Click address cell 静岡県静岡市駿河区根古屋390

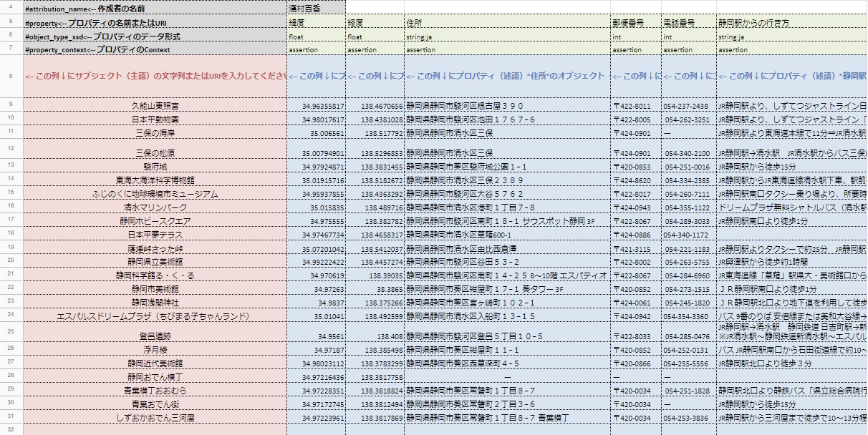[507, 106]
